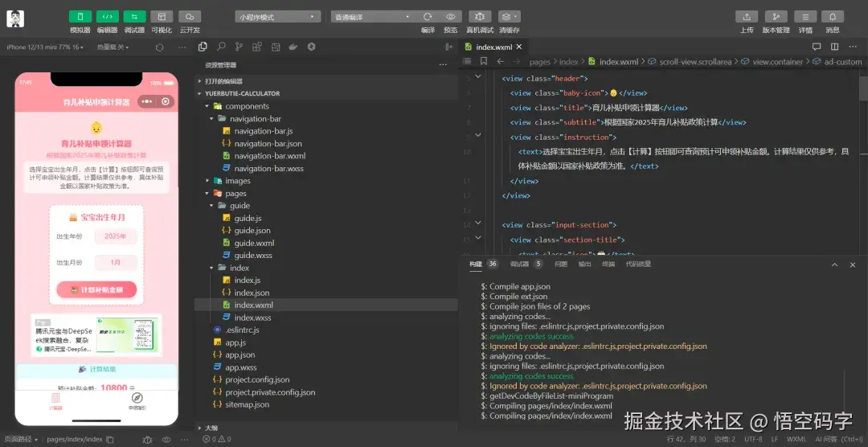
Task: Open index.js in the file tree
Action: 247,281
